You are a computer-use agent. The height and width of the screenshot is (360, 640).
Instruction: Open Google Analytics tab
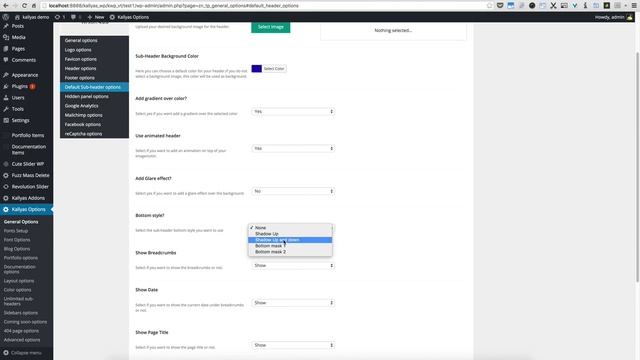coord(94,106)
